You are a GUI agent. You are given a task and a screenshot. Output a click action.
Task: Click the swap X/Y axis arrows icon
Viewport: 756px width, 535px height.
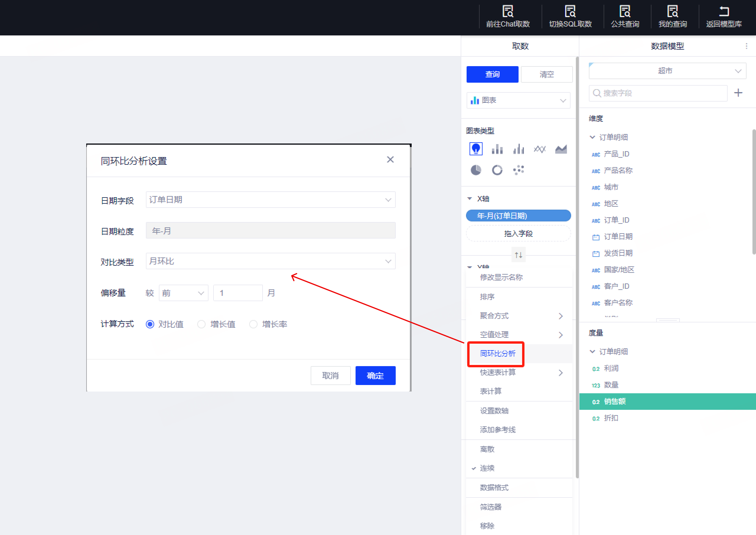(518, 255)
